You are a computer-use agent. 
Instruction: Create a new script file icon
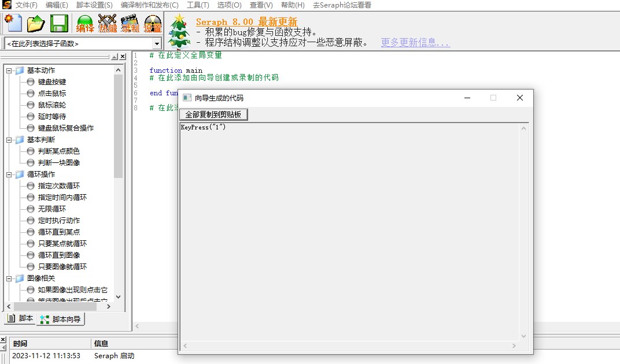[x=13, y=23]
